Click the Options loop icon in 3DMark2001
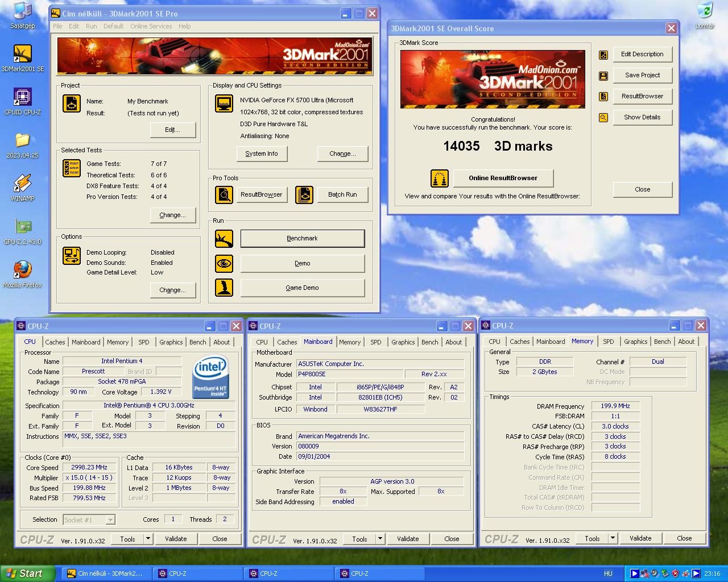Screen dimensions: 728x582 (x=72, y=255)
